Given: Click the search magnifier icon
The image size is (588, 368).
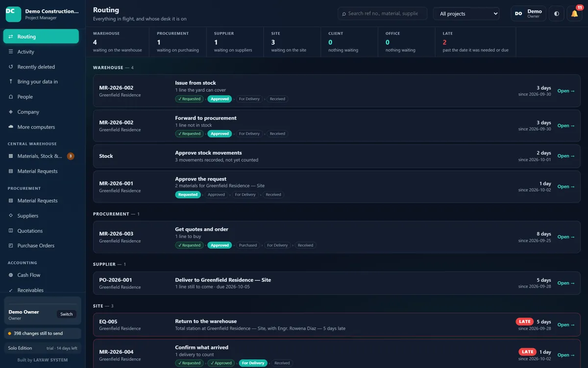Looking at the screenshot, I should (x=344, y=14).
